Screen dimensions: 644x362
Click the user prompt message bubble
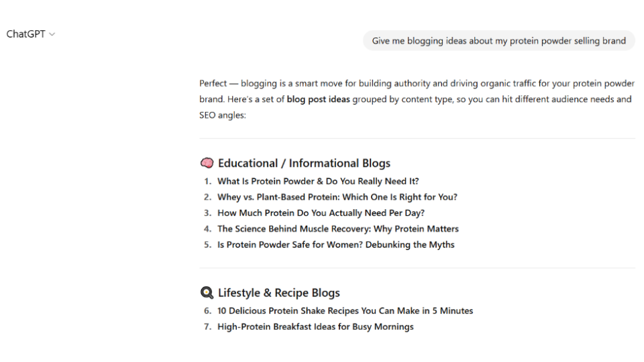click(x=498, y=41)
